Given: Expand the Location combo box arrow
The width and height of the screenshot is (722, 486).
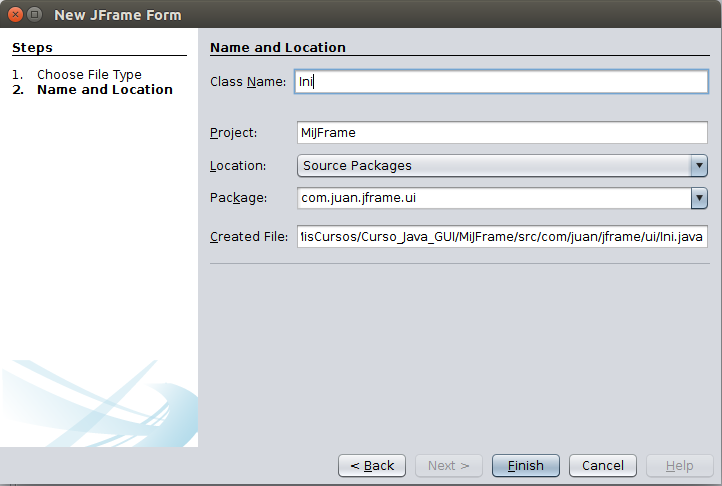Looking at the screenshot, I should [x=699, y=165].
